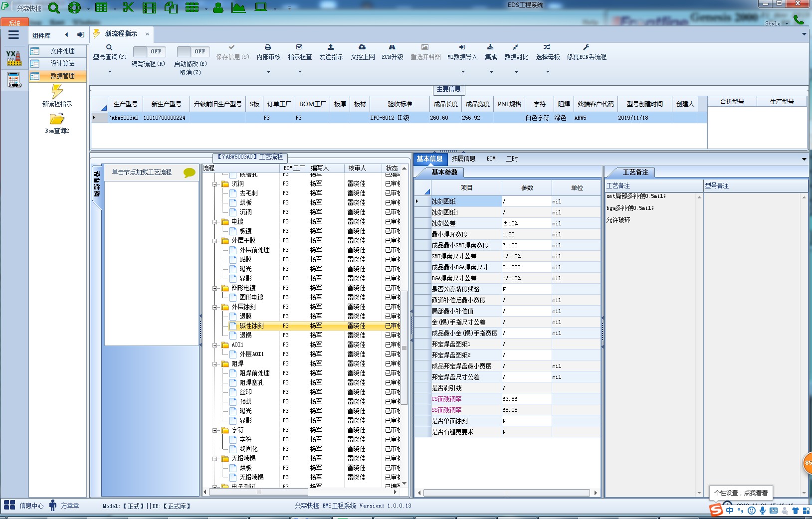The height and width of the screenshot is (519, 812).
Task: Click 修复ECN丢流程 wrench icon
Action: click(x=586, y=47)
